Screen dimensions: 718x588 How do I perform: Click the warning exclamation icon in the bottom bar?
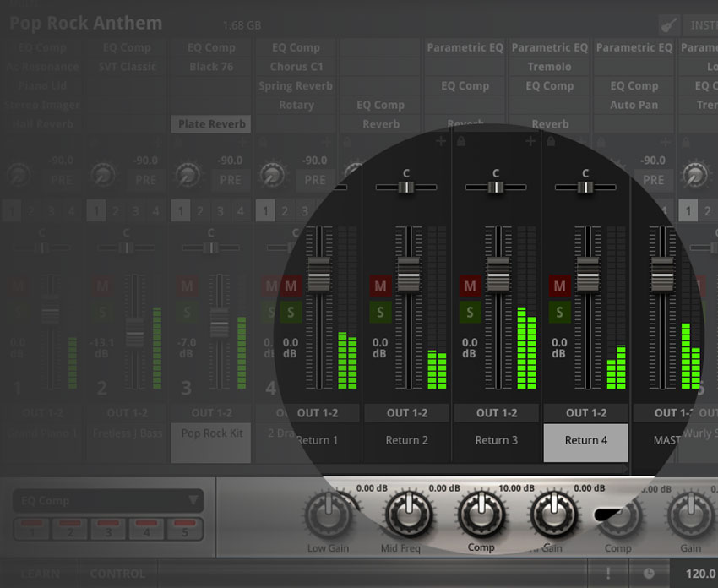[x=609, y=574]
